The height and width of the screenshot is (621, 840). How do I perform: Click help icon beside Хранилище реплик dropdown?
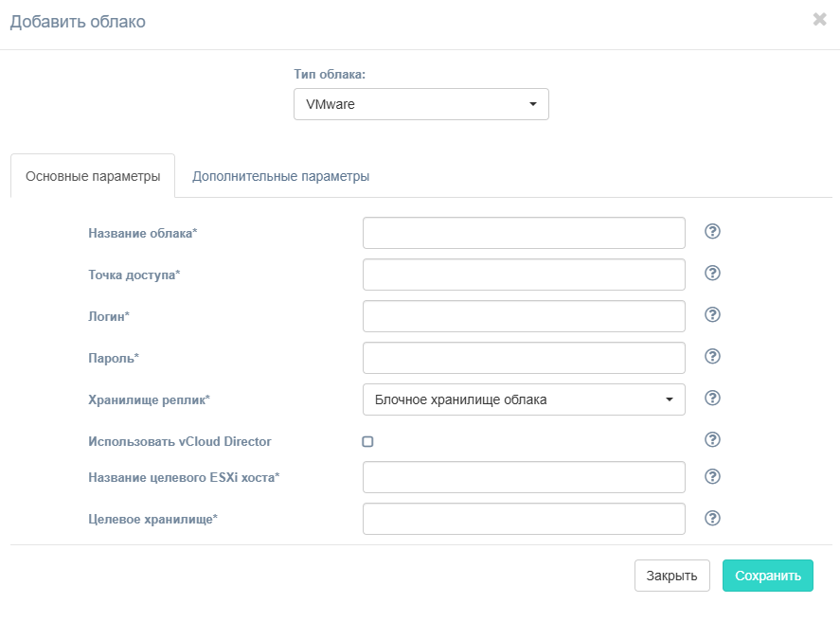pos(712,398)
